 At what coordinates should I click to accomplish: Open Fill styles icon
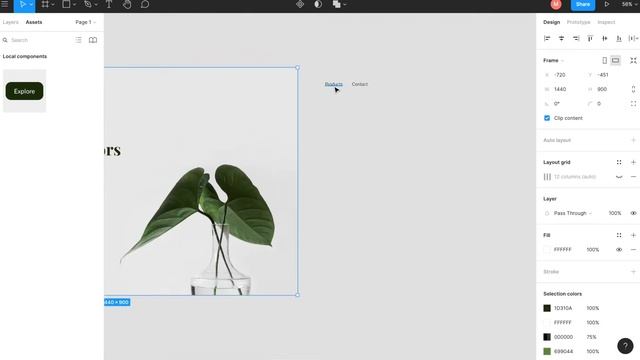619,235
